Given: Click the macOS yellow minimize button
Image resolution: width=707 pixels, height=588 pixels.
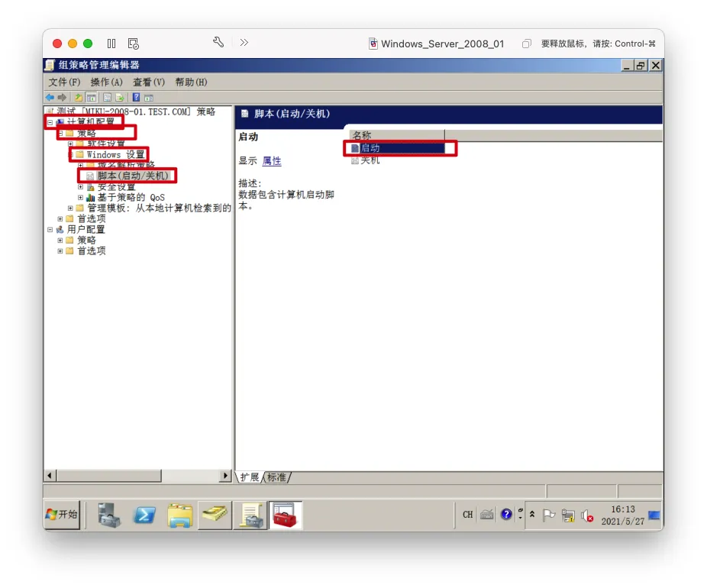Looking at the screenshot, I should coord(72,44).
